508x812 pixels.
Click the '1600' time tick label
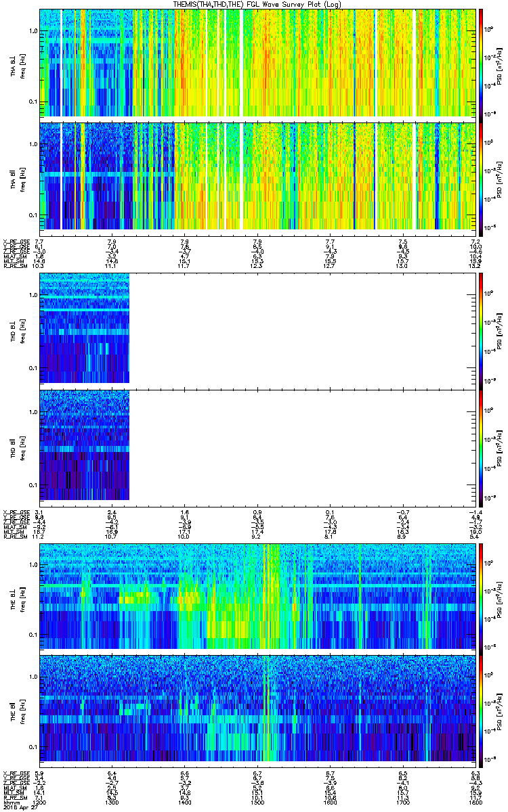[330, 801]
